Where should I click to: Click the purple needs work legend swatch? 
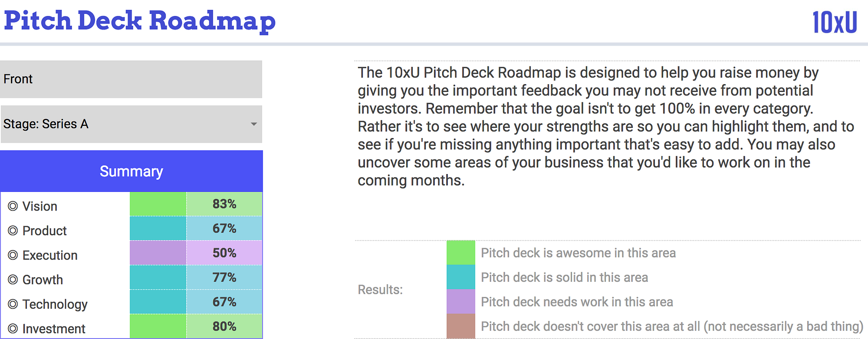[x=460, y=301]
